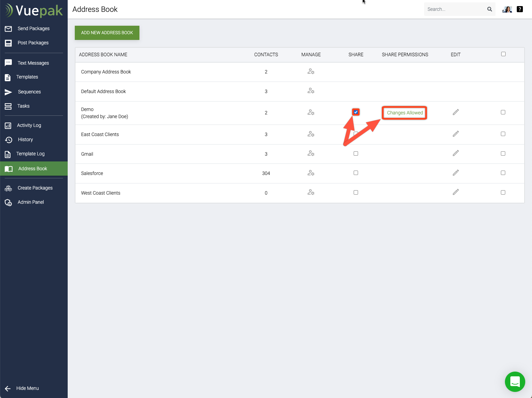
Task: Enable sharing for Gmail address book
Action: coord(356,154)
